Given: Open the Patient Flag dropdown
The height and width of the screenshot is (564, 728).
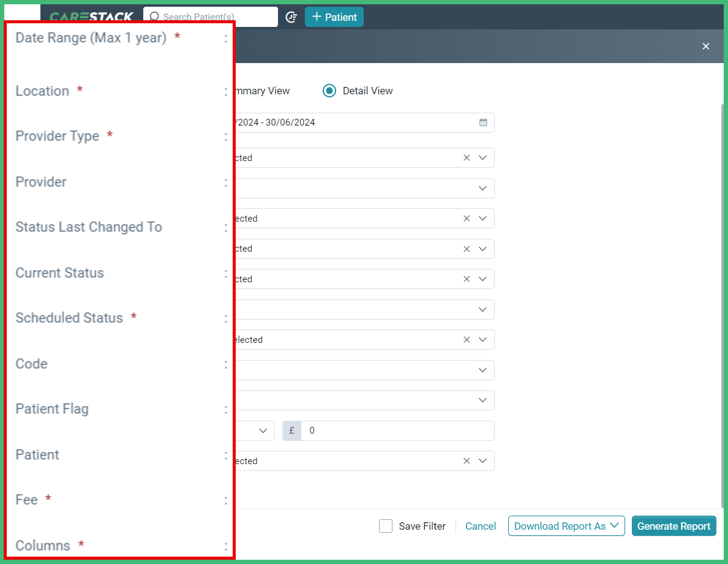Looking at the screenshot, I should click(482, 370).
